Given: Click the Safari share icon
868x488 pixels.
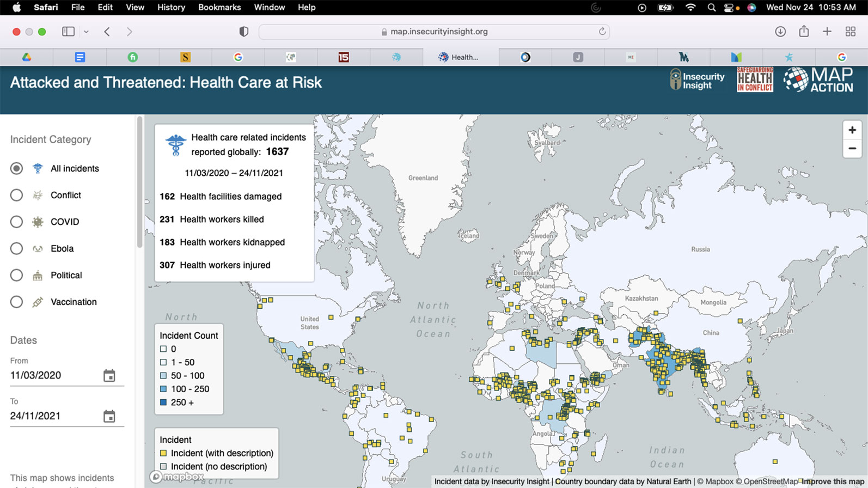Looking at the screenshot, I should [x=804, y=32].
